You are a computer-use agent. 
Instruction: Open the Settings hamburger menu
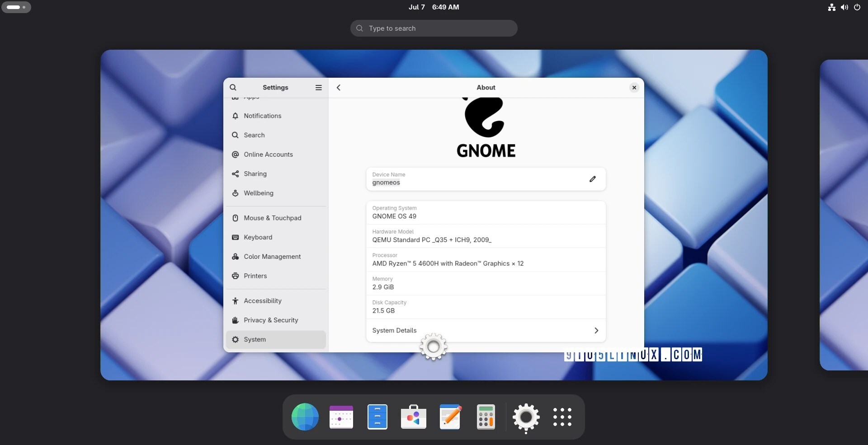click(319, 88)
